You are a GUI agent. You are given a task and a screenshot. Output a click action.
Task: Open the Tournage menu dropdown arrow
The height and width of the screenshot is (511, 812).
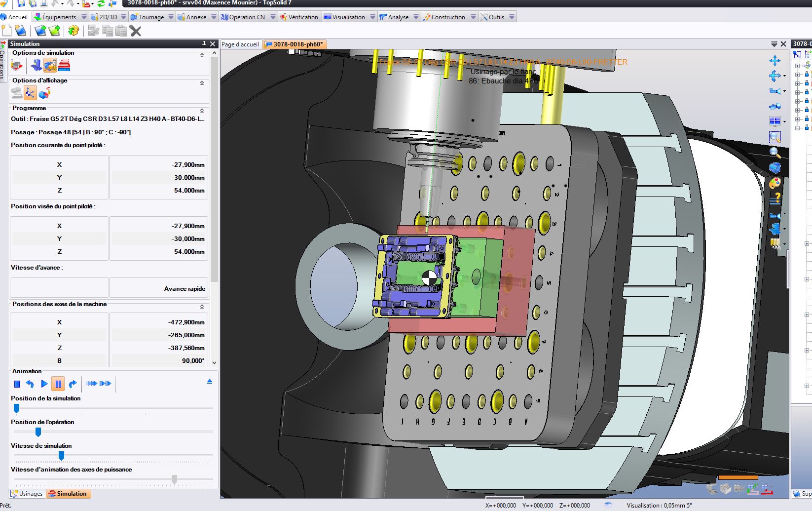[x=171, y=17]
